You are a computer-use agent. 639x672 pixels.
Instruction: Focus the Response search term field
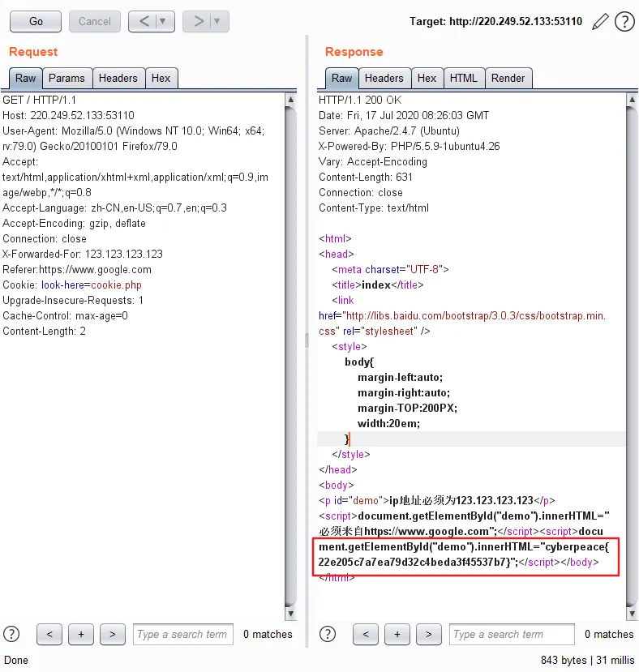point(512,634)
